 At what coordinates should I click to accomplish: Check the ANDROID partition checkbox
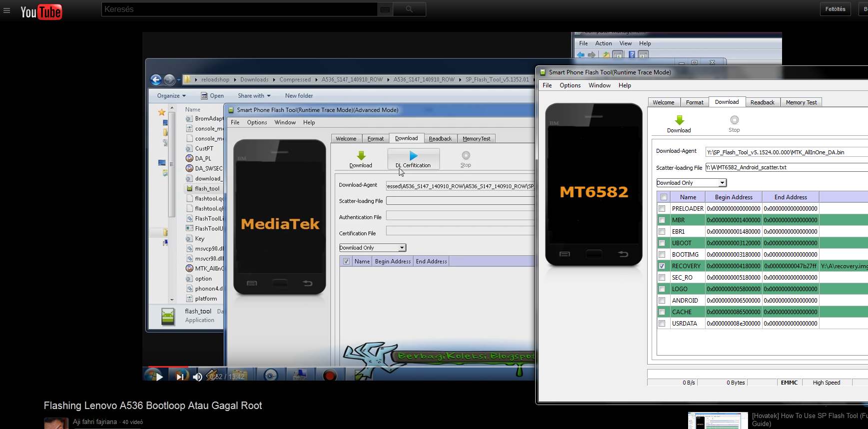pos(662,300)
